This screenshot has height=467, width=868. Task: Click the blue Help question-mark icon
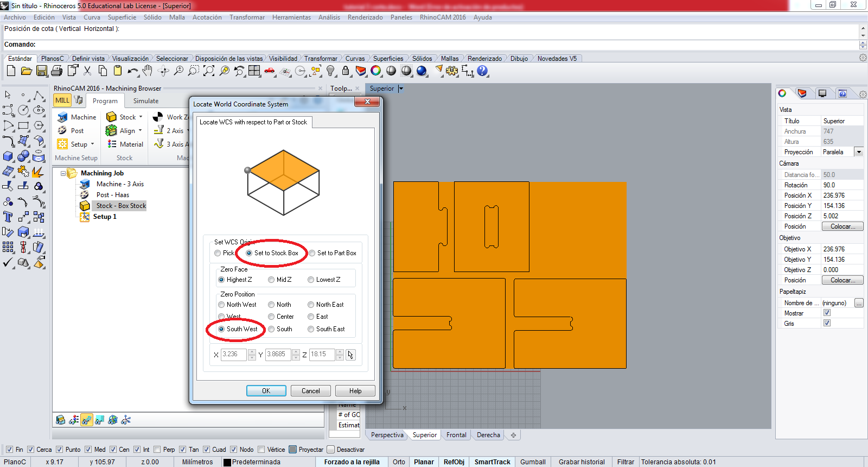point(482,71)
